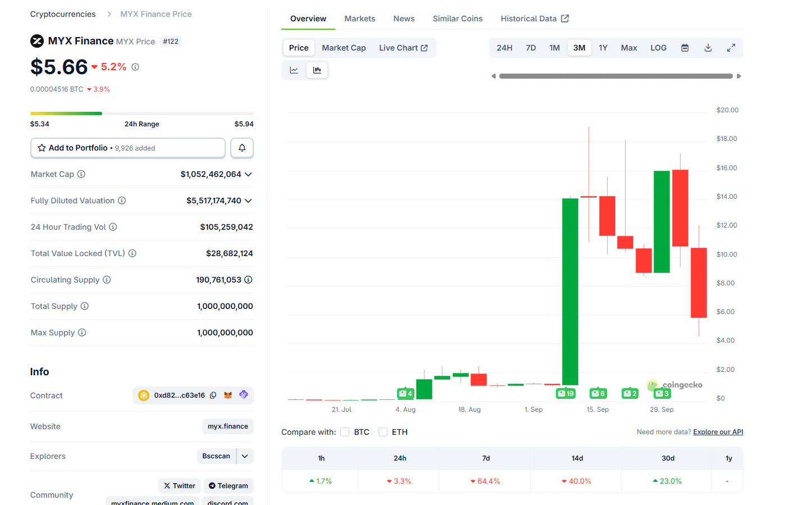Viewport: 812px width, 505px height.
Task: Click the chart time range scrollbar
Action: (x=615, y=76)
